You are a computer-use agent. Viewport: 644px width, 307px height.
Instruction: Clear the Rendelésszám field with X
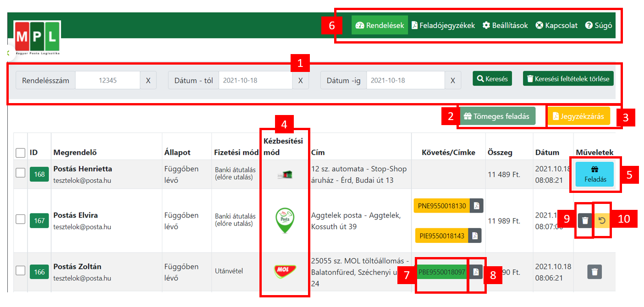click(148, 80)
